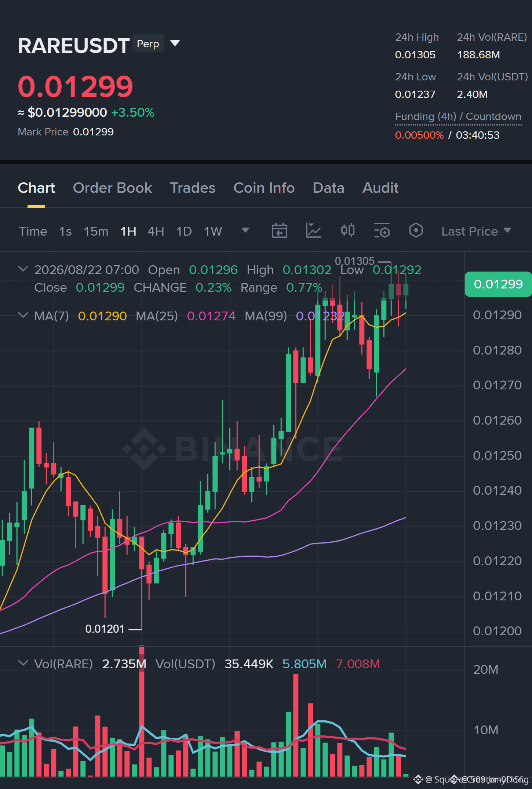Screen dimensions: 532x789
Task: Open the chart indicators icon
Action: tap(314, 230)
